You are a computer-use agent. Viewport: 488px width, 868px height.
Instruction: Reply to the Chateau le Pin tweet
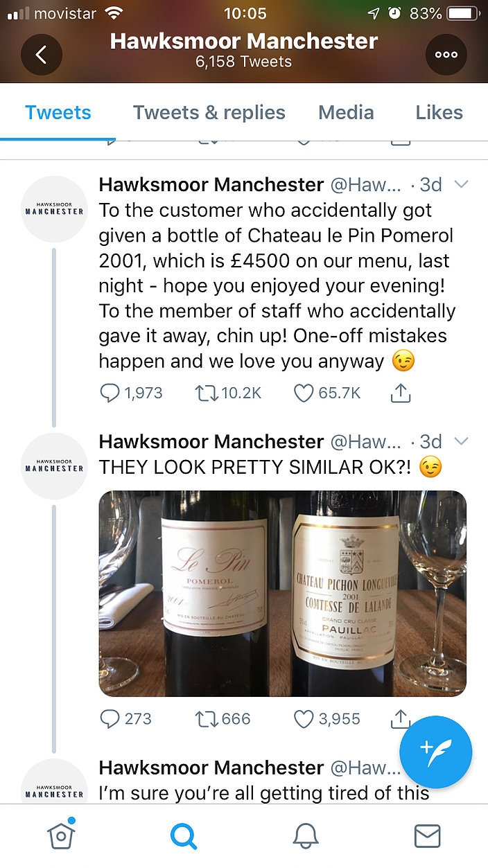[110, 393]
